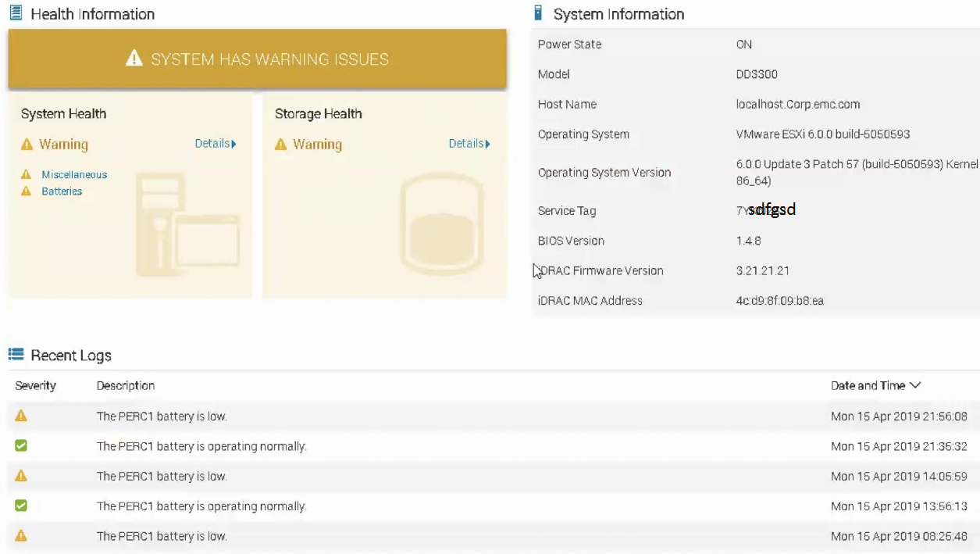
Task: Click host name localhost.Corp.emc.com
Action: [798, 104]
